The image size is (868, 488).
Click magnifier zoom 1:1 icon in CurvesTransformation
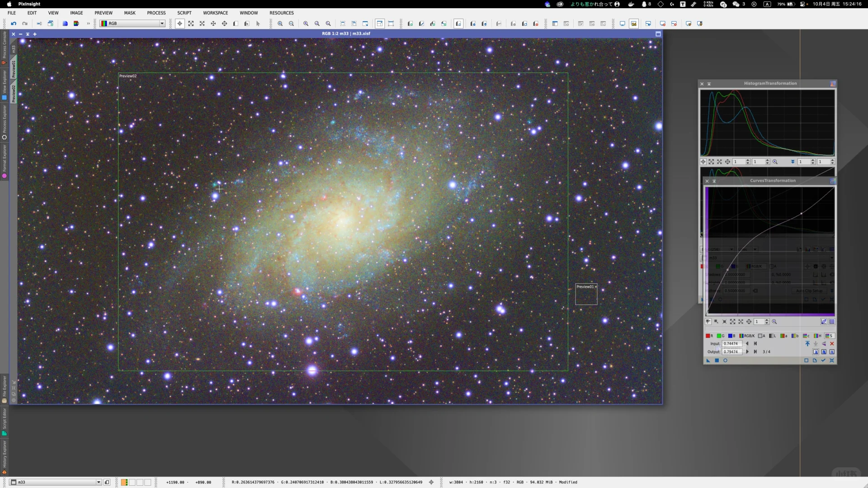pyautogui.click(x=774, y=322)
